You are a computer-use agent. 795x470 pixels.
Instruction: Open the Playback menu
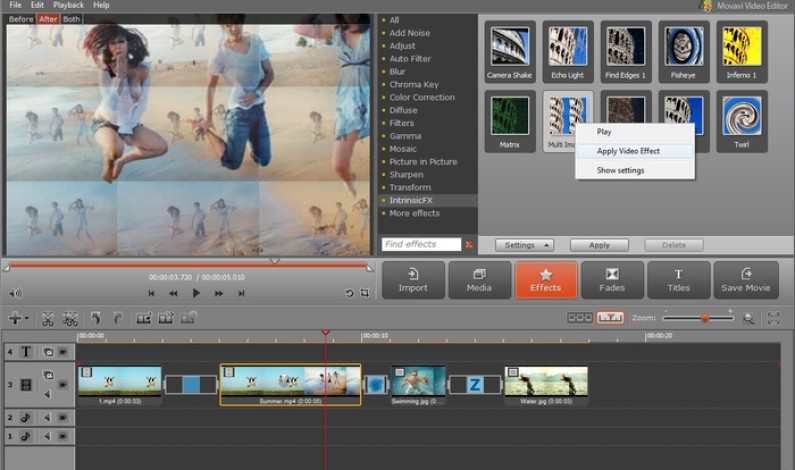(68, 5)
